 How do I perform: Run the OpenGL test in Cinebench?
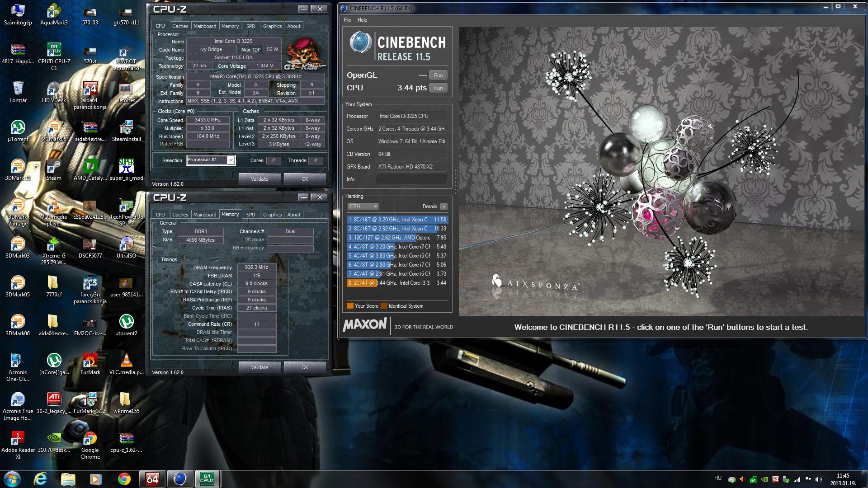tap(438, 75)
